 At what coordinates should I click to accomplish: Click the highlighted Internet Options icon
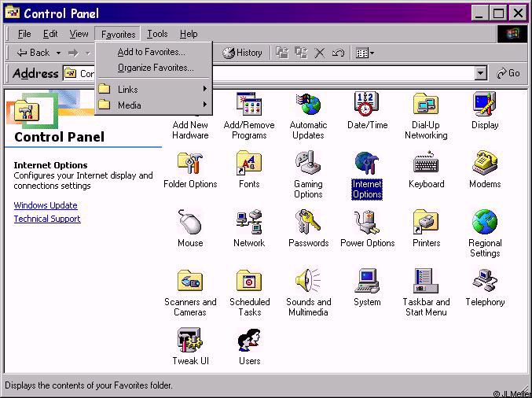(x=367, y=164)
